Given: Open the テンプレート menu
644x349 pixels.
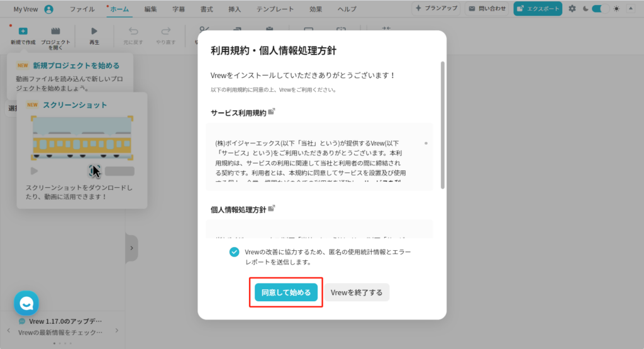Looking at the screenshot, I should click(275, 9).
